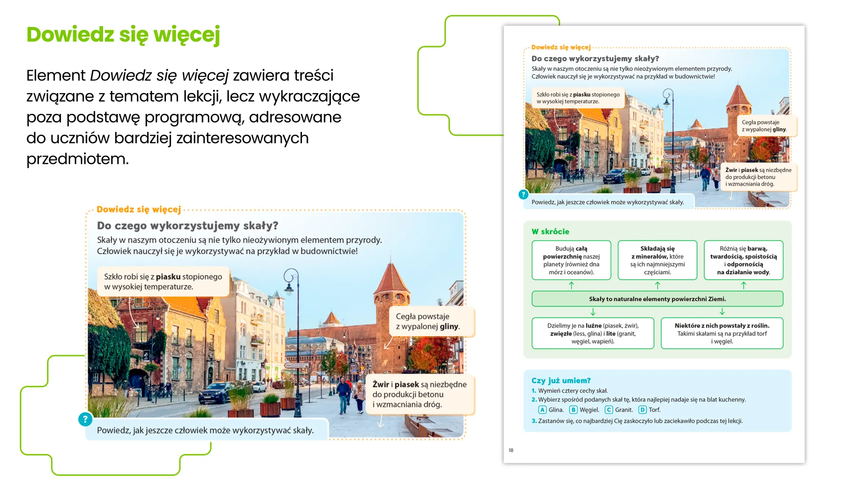Click the question mark icon on textbook page
868x488 pixels.
tap(523, 195)
